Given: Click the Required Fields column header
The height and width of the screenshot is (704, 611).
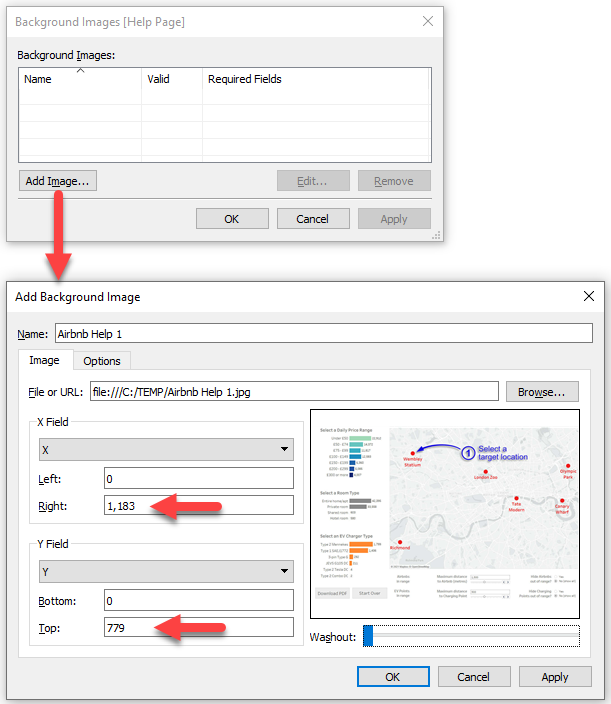Looking at the screenshot, I should pyautogui.click(x=316, y=79).
